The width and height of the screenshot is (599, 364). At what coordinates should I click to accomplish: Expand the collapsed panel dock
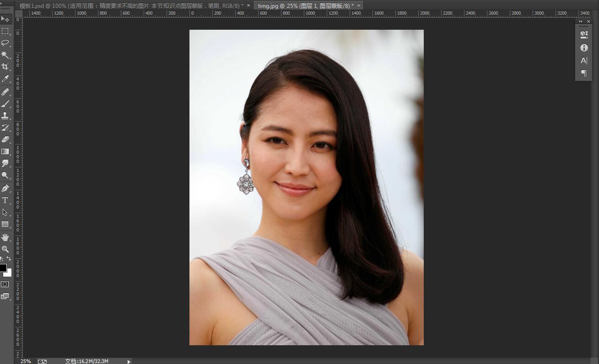tap(581, 21)
